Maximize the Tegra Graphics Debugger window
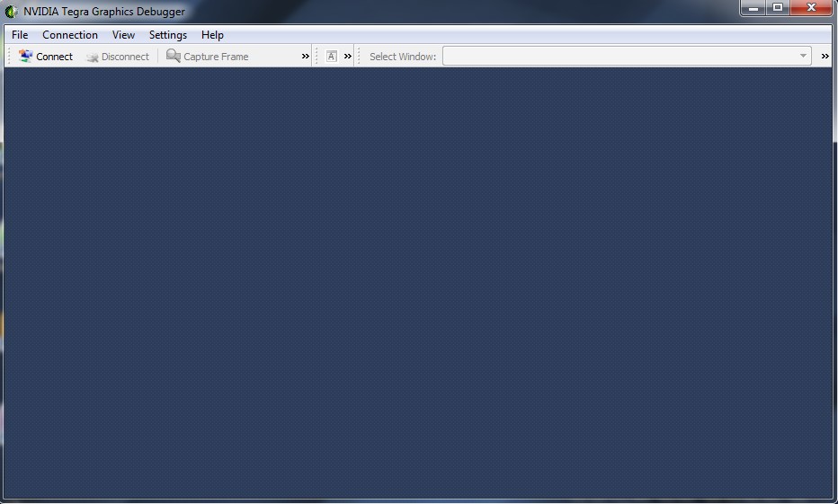838x504 pixels. (x=778, y=7)
